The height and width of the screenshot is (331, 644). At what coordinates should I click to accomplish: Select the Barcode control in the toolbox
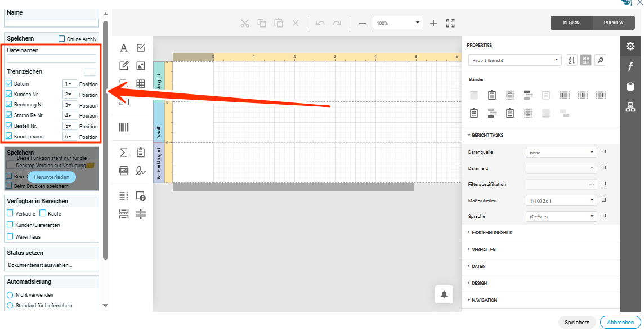[x=124, y=127]
